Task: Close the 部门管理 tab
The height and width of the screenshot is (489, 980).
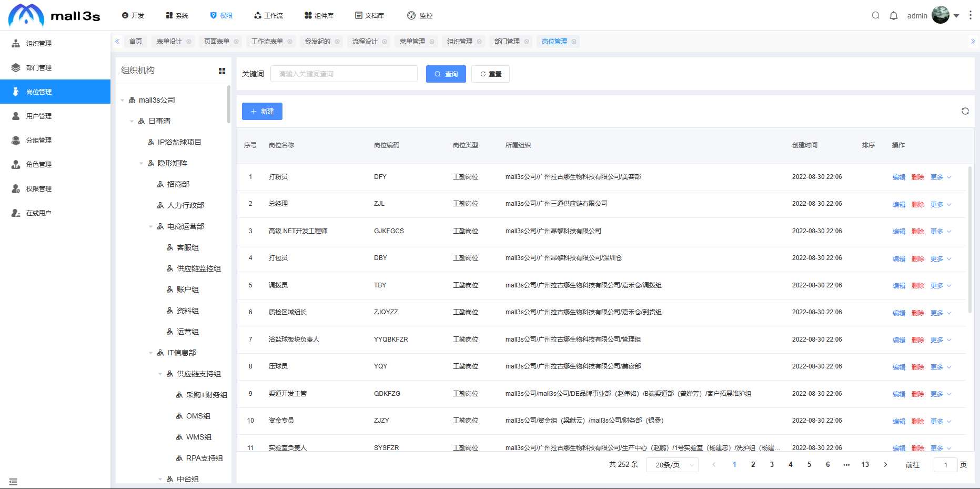Action: (x=526, y=42)
